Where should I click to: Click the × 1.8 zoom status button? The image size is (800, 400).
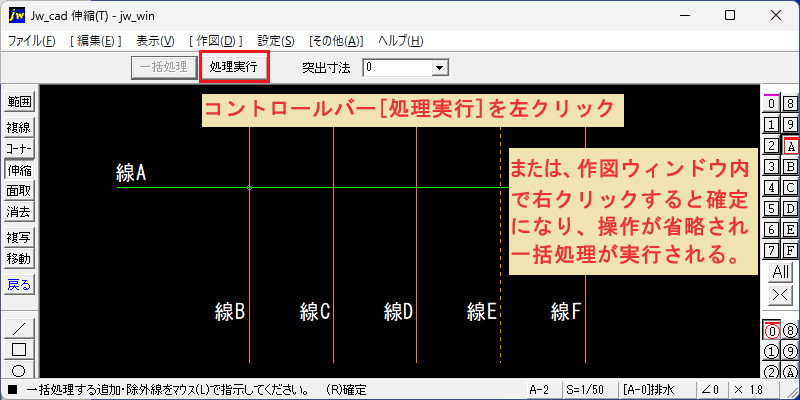pyautogui.click(x=755, y=390)
